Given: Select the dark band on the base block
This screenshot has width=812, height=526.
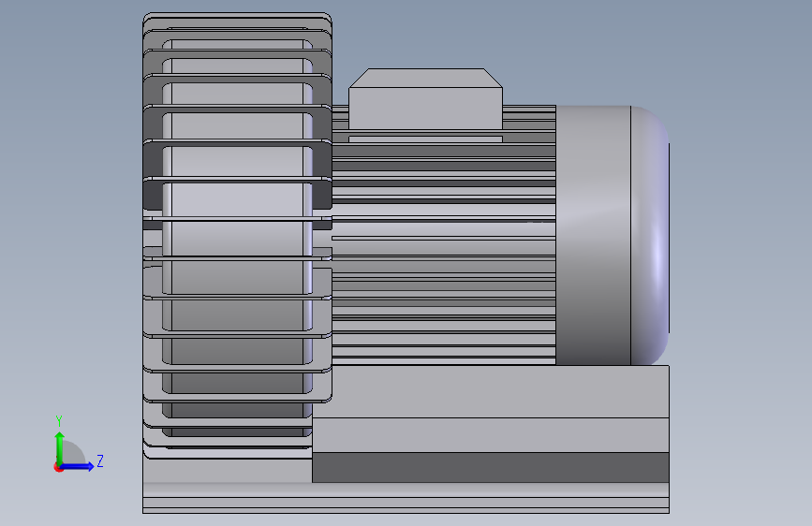Looking at the screenshot, I should [x=491, y=467].
